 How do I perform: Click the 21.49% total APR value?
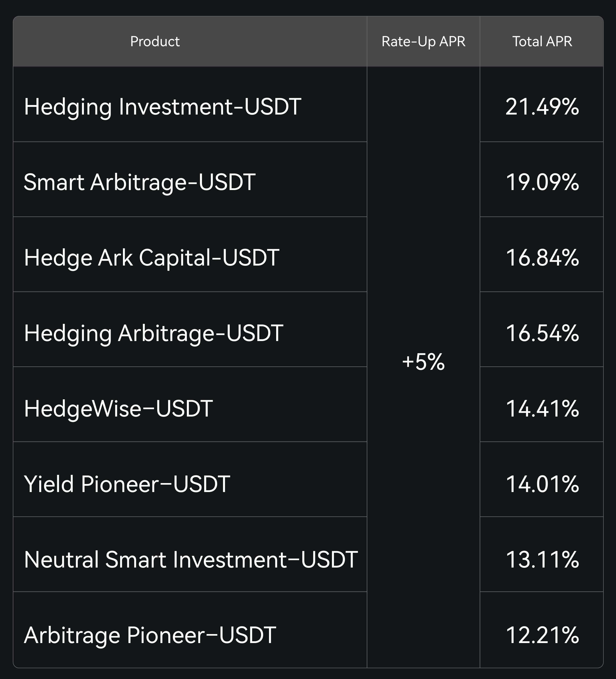[542, 107]
